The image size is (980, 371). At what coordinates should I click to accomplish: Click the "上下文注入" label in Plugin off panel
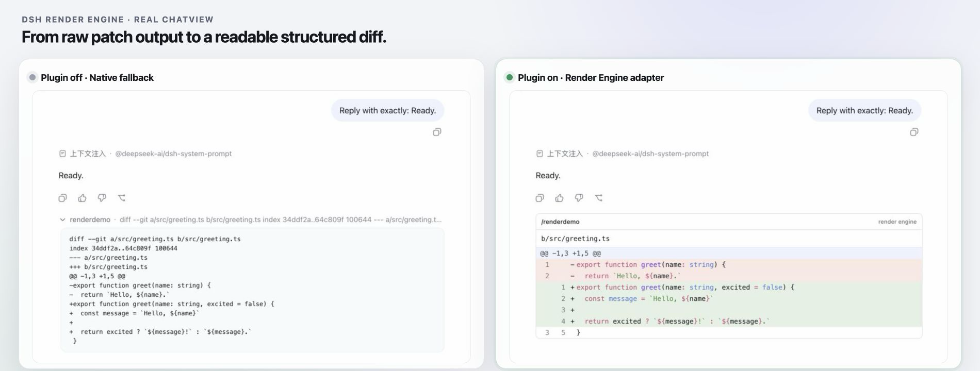[x=88, y=154]
